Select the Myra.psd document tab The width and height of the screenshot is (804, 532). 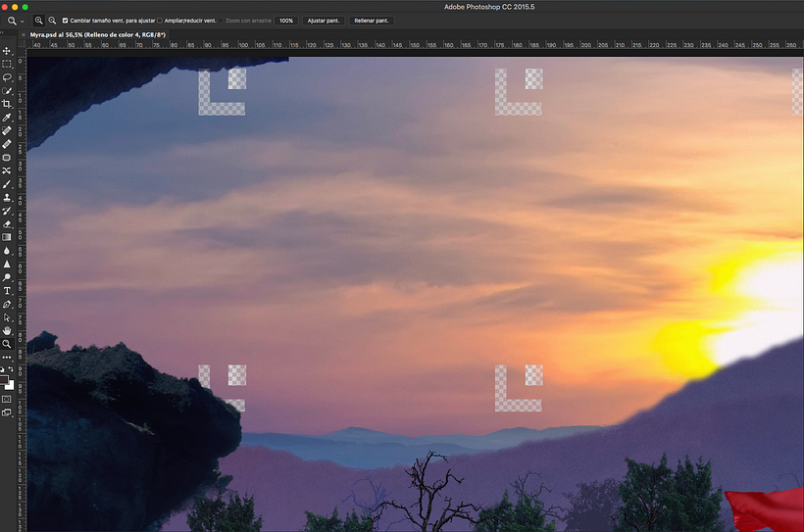pos(97,34)
